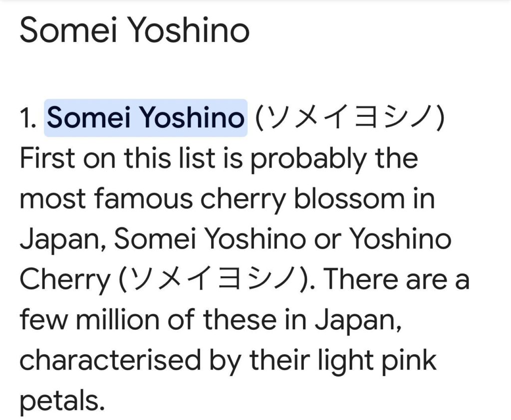This screenshot has width=511, height=420.
Task: Click the word 'Yoshino' right after 'or'
Action: point(400,239)
